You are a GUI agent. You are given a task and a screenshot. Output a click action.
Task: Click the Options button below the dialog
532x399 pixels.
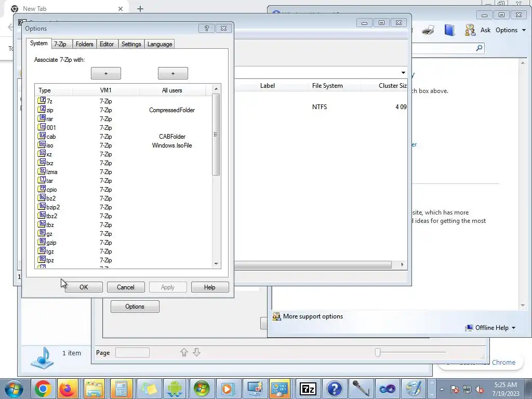tap(135, 307)
